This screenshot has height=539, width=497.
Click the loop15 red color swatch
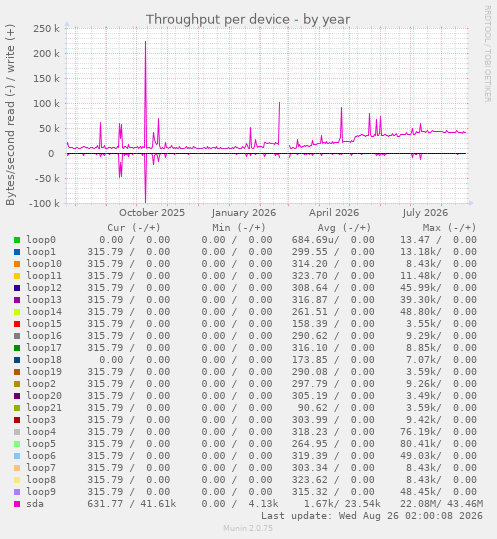[17, 324]
